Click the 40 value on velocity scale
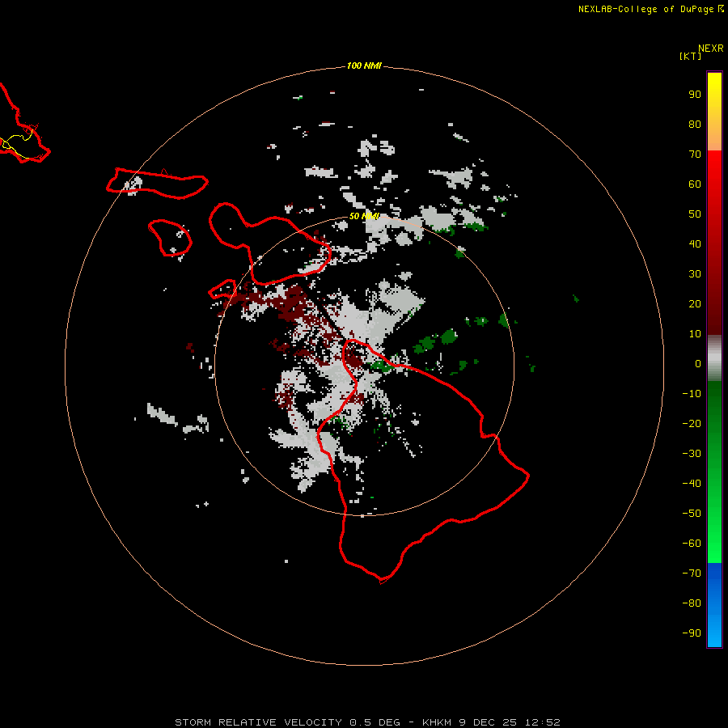 click(x=695, y=243)
